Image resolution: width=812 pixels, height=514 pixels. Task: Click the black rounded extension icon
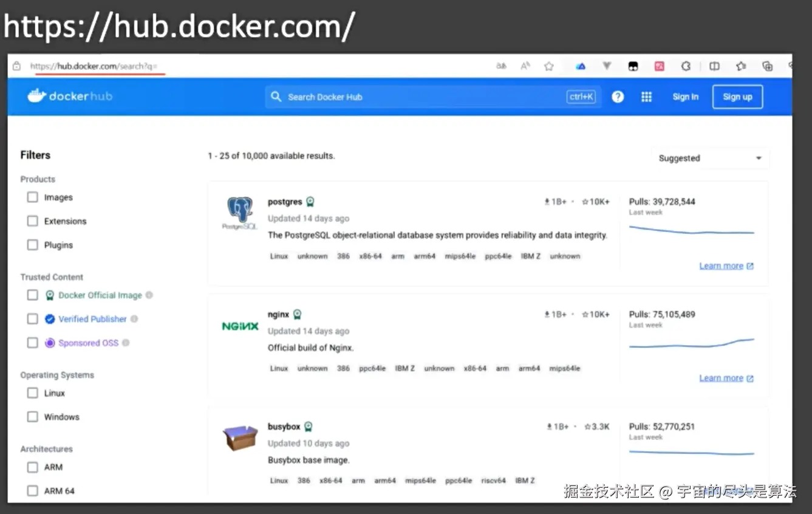click(633, 67)
